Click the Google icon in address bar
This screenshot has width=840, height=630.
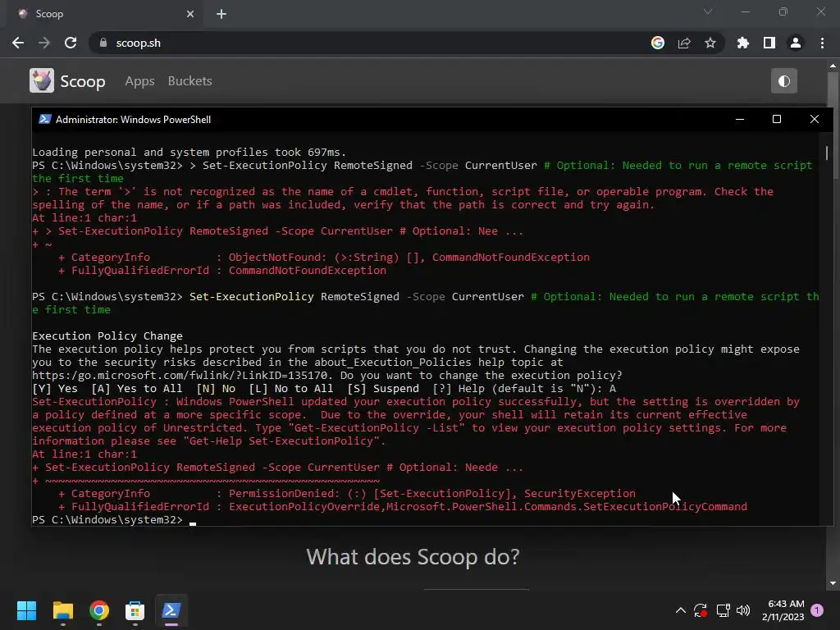658,43
